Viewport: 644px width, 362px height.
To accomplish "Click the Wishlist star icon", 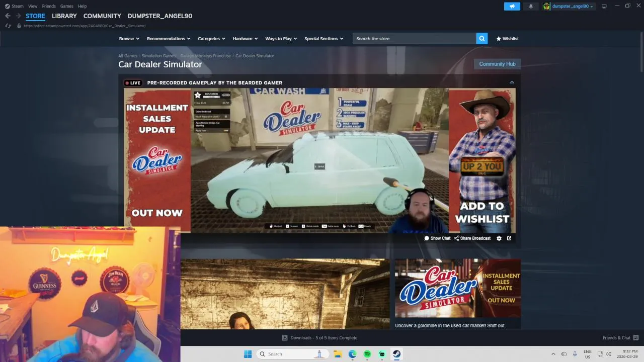I will click(x=499, y=39).
